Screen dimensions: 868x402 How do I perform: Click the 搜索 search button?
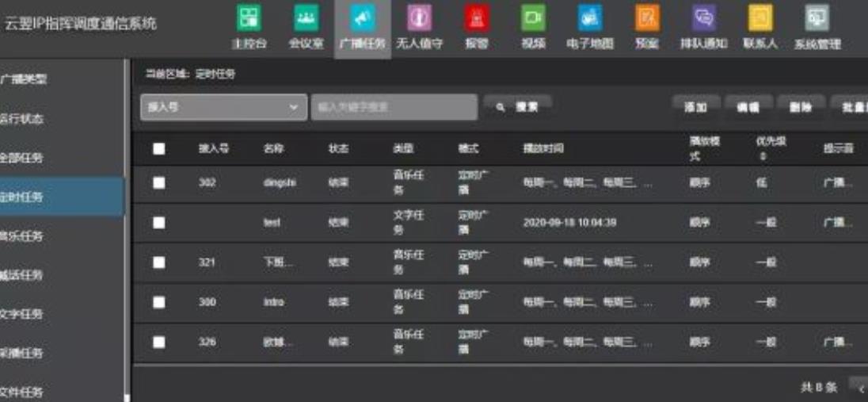click(518, 107)
